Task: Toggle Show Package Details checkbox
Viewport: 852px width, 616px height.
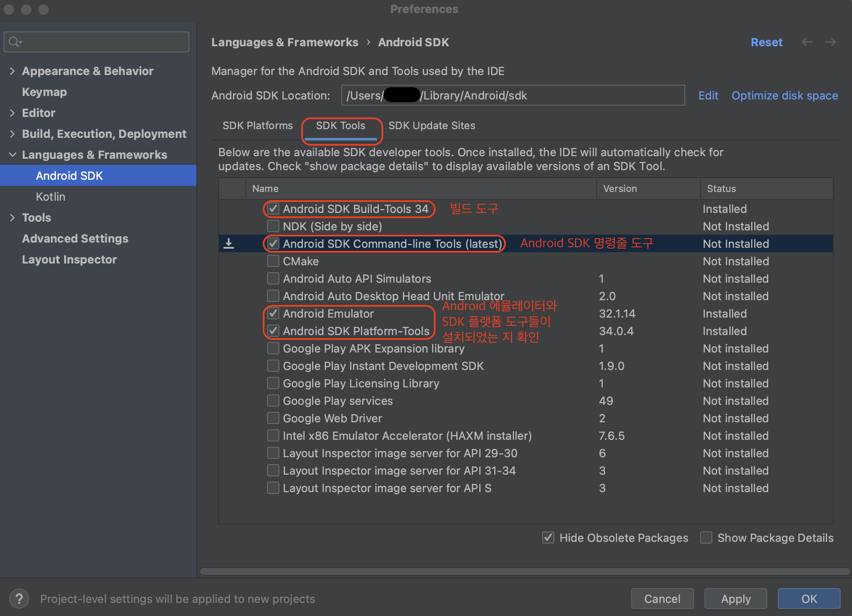Action: (x=706, y=537)
